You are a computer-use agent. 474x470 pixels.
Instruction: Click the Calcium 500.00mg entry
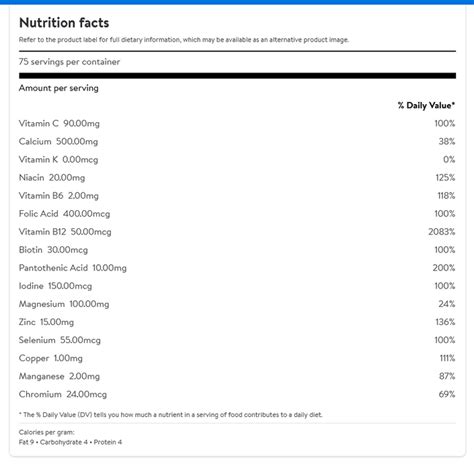[x=58, y=142]
